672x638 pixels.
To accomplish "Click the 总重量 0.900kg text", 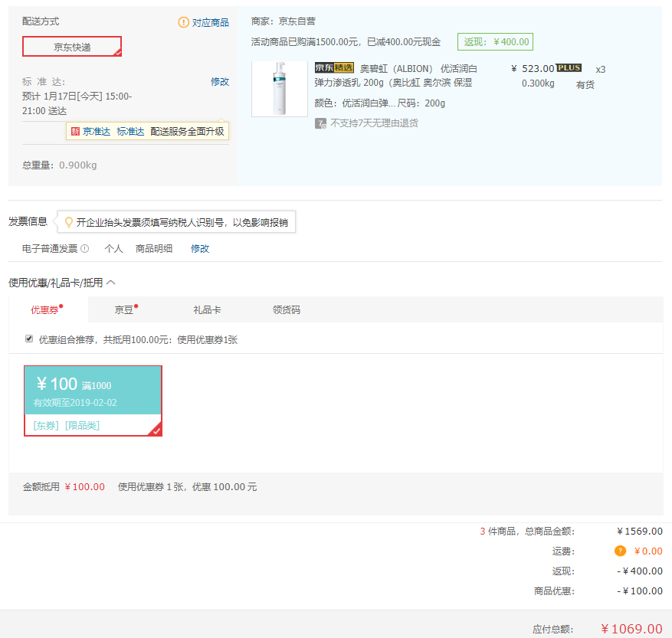I will click(x=60, y=165).
